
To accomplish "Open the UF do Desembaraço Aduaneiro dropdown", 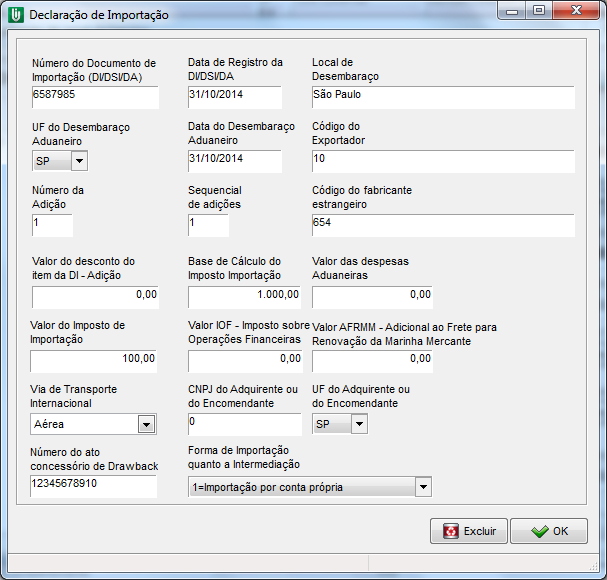I will click(79, 161).
